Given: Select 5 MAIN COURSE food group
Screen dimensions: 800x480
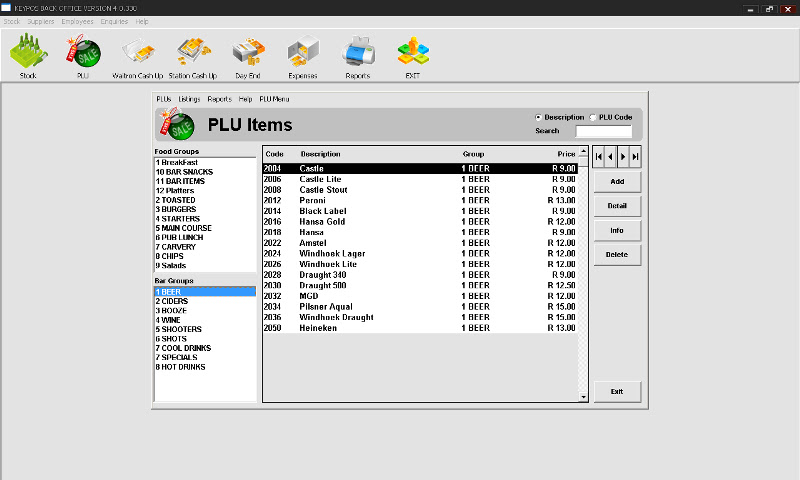Looking at the screenshot, I should tap(205, 228).
